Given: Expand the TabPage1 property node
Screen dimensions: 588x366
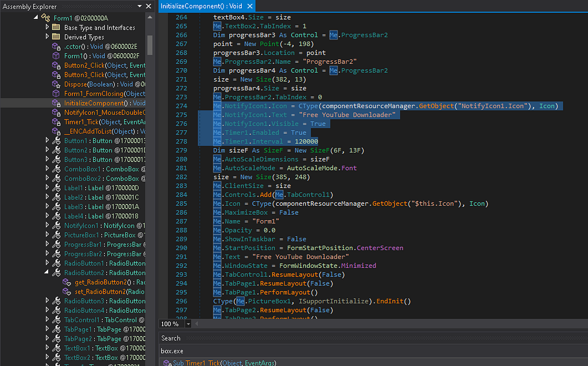Looking at the screenshot, I should click(x=47, y=329).
